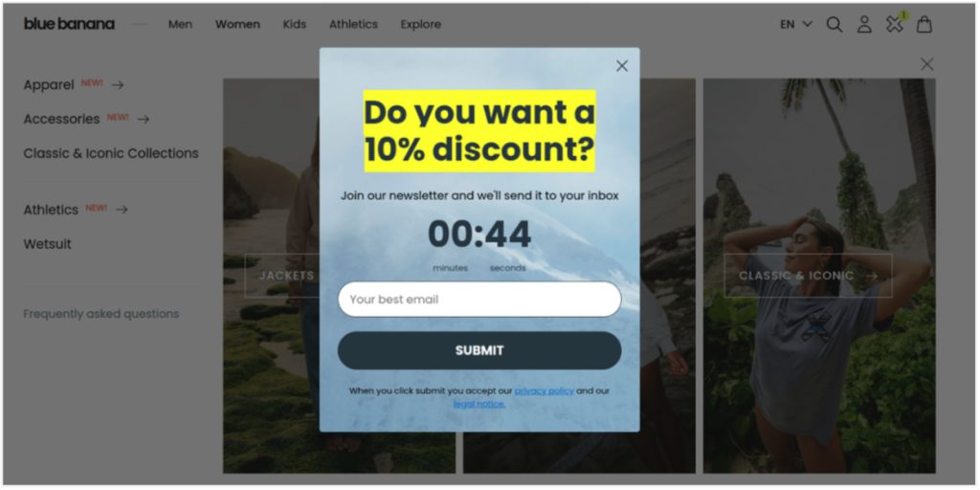Image resolution: width=980 pixels, height=490 pixels.
Task: Close the discount popup
Action: pos(622,66)
